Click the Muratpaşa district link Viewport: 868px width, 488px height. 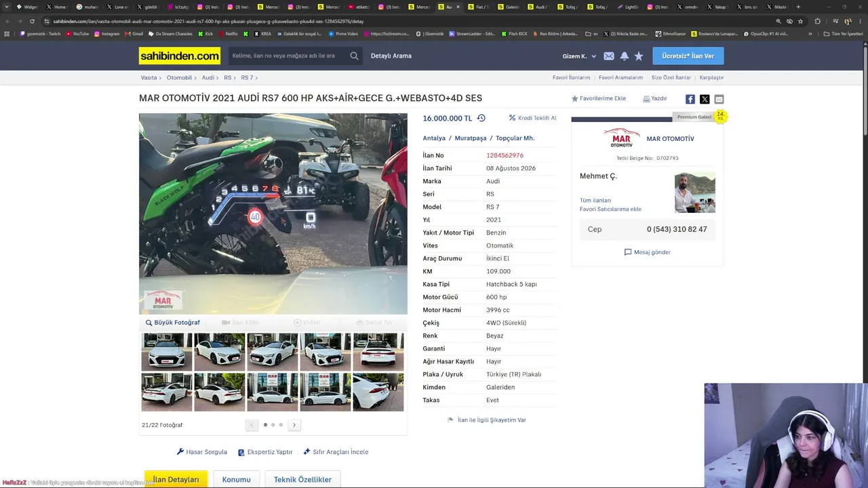click(471, 138)
